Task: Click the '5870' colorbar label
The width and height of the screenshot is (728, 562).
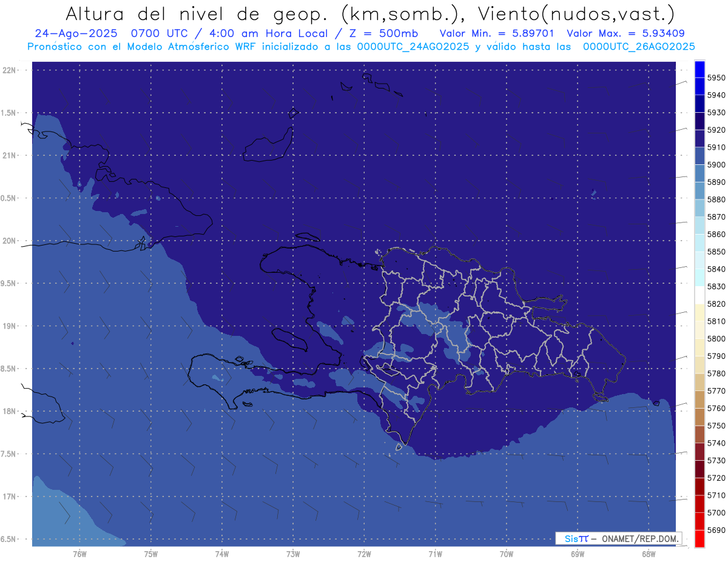Action: (x=716, y=217)
